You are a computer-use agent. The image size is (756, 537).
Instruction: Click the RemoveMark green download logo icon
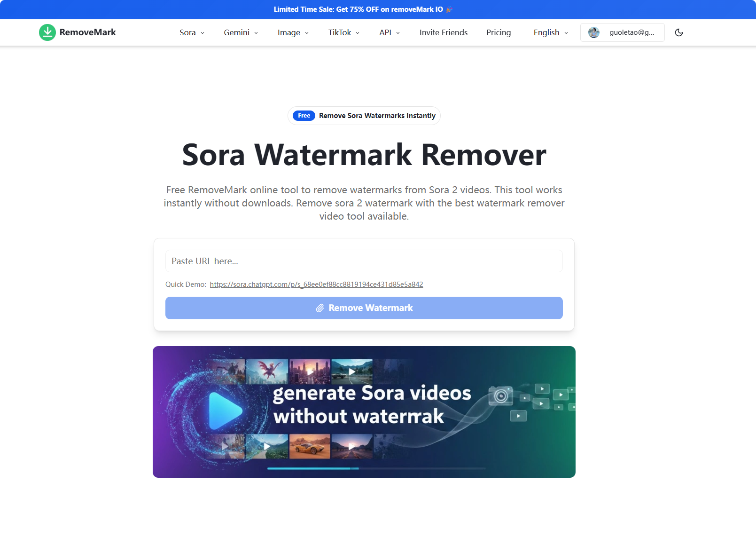pos(47,32)
